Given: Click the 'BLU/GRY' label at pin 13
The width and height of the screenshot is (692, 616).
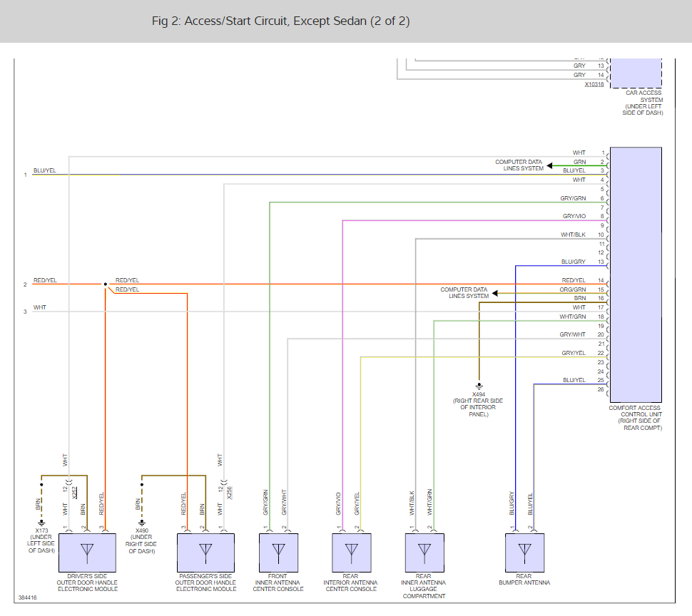Looking at the screenshot, I should (574, 262).
